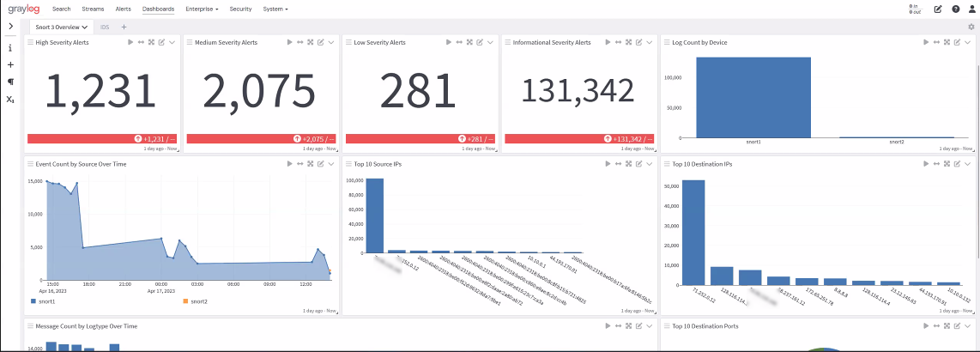Open the Streams page
Screen dimensions: 980x352
point(94,9)
